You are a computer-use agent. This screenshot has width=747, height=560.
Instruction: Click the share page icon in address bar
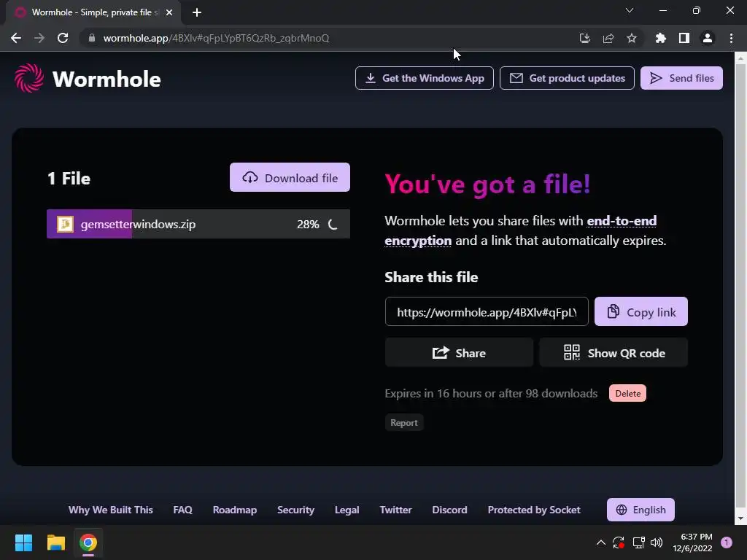(608, 38)
